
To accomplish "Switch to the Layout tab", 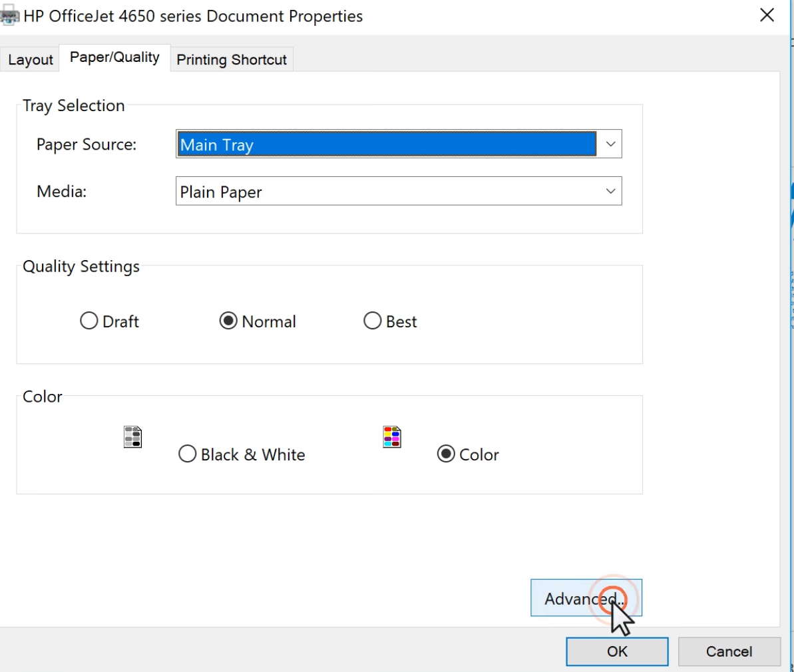I will 31,60.
